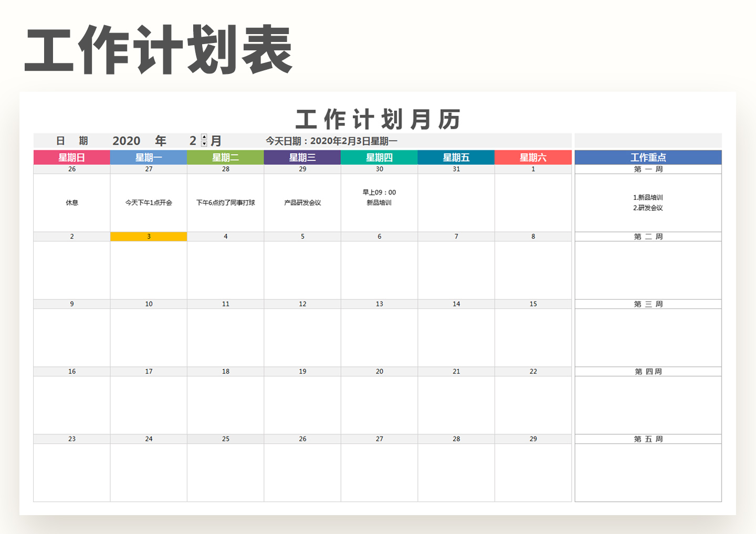Select the 星期四 column header
Screen dimensions: 756x534
[x=379, y=157]
